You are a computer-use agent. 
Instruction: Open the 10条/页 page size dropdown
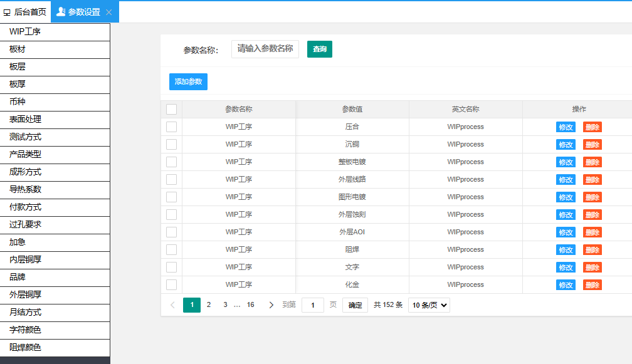pyautogui.click(x=429, y=305)
